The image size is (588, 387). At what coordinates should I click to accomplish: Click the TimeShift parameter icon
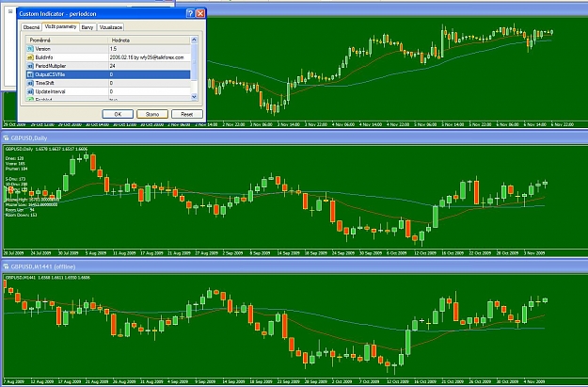(30, 83)
